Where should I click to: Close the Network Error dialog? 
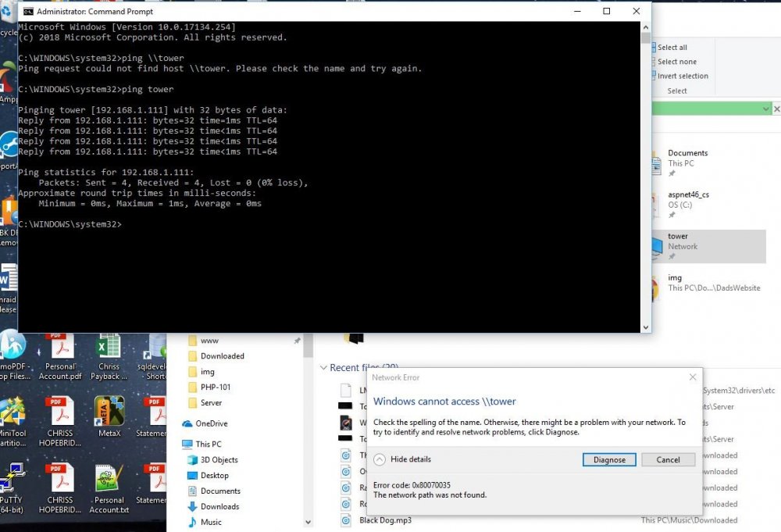pos(692,377)
